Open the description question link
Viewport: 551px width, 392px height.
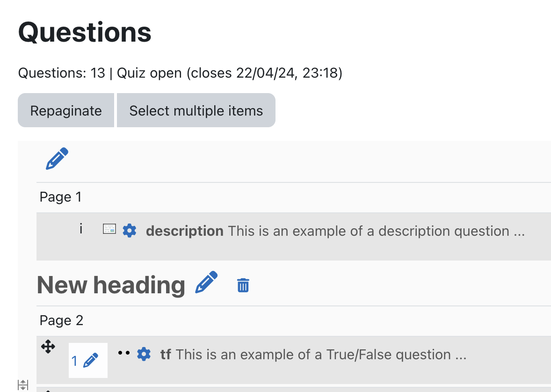click(335, 231)
